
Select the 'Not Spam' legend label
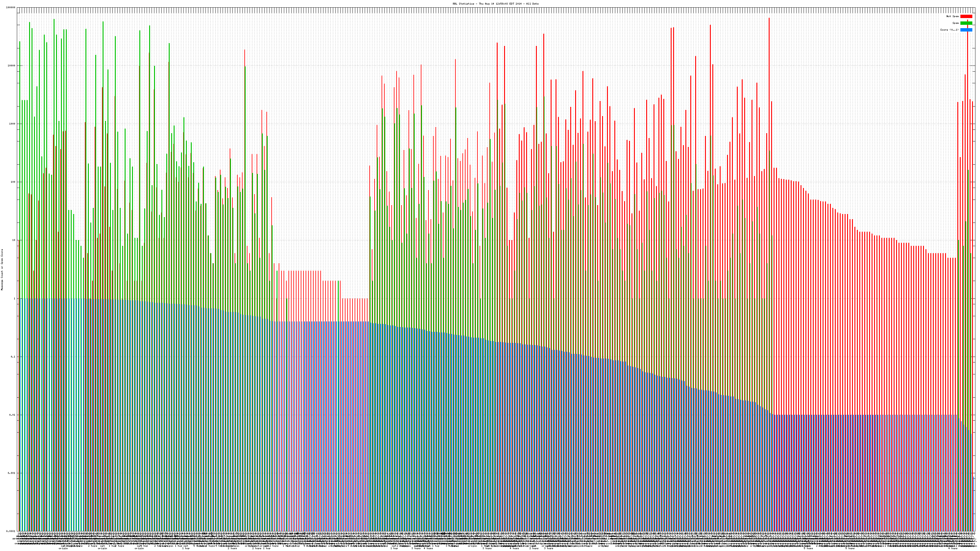point(953,16)
